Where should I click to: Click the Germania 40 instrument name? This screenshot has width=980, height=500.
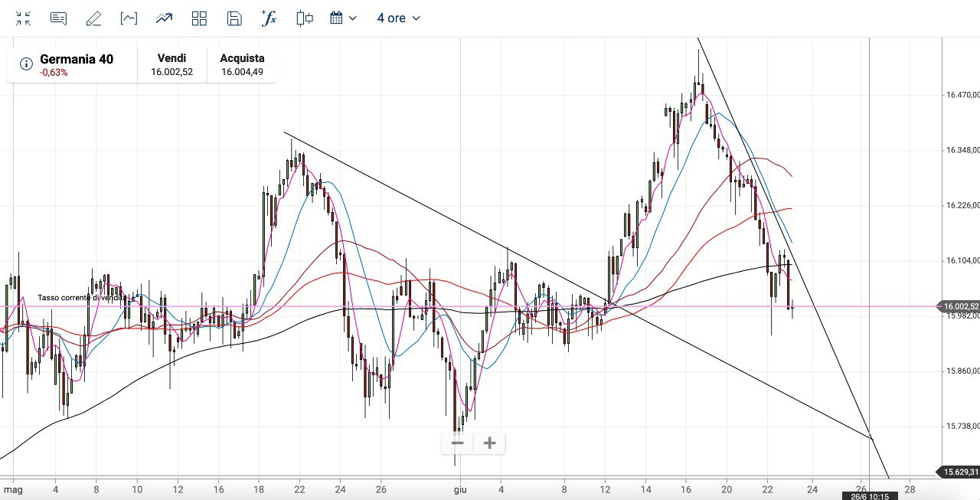coord(77,59)
